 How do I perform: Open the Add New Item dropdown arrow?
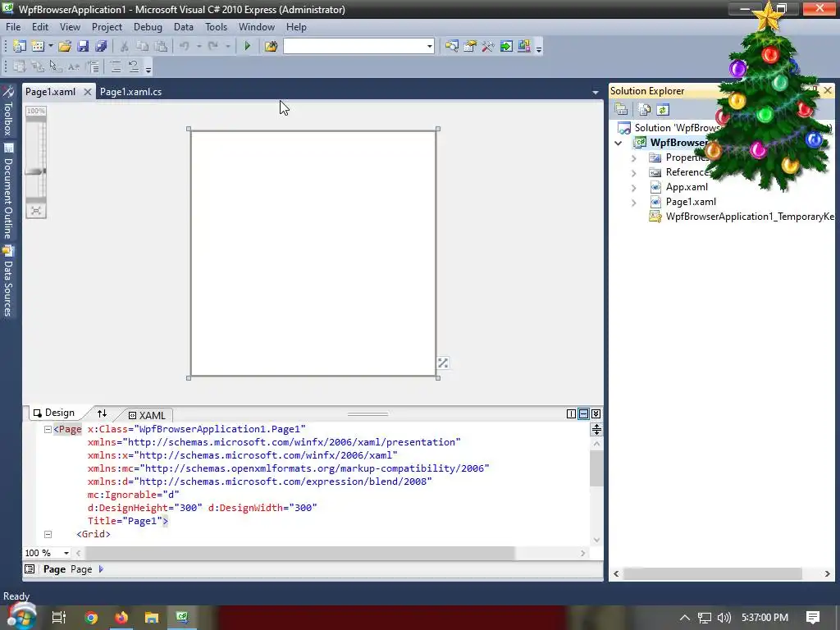click(51, 47)
